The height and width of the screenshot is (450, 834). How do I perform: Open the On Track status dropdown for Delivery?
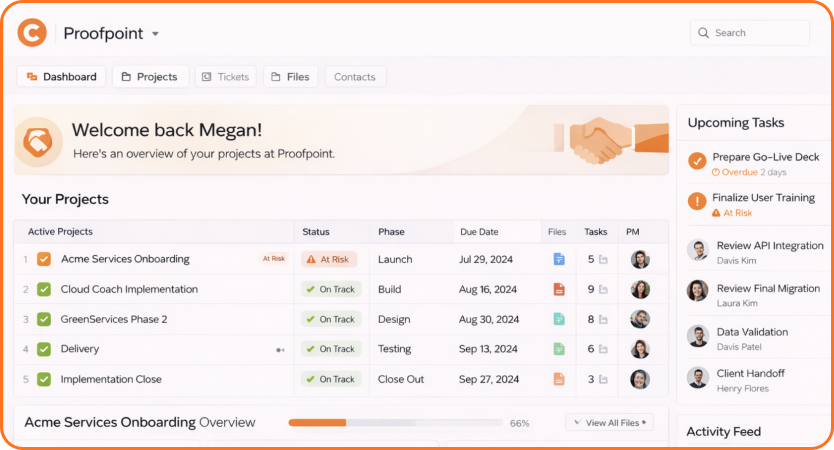[x=330, y=349]
